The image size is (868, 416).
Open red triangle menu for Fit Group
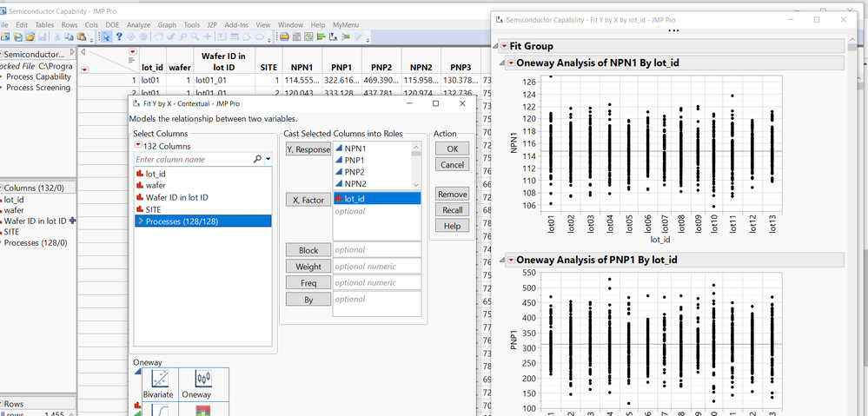[x=505, y=46]
